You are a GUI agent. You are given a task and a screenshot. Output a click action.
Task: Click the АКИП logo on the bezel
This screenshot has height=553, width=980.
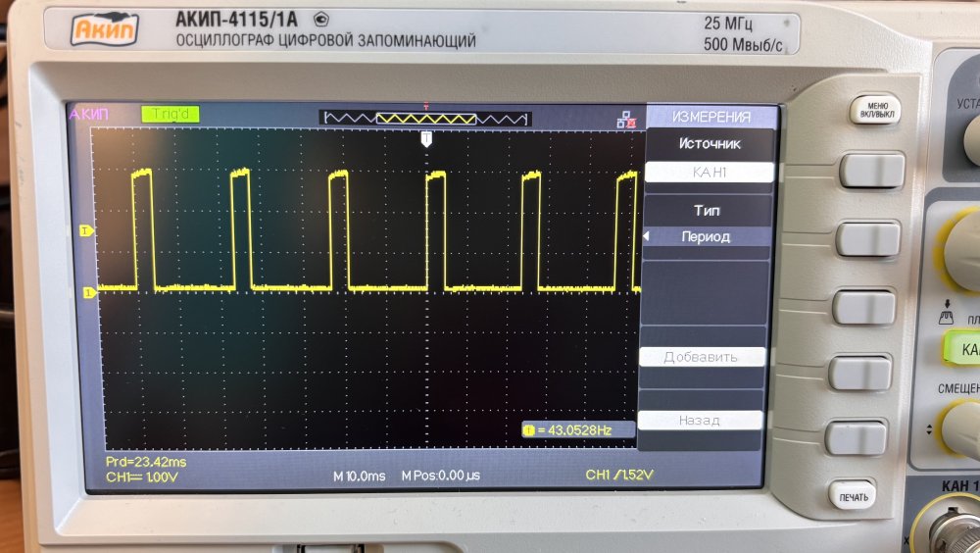click(x=105, y=31)
